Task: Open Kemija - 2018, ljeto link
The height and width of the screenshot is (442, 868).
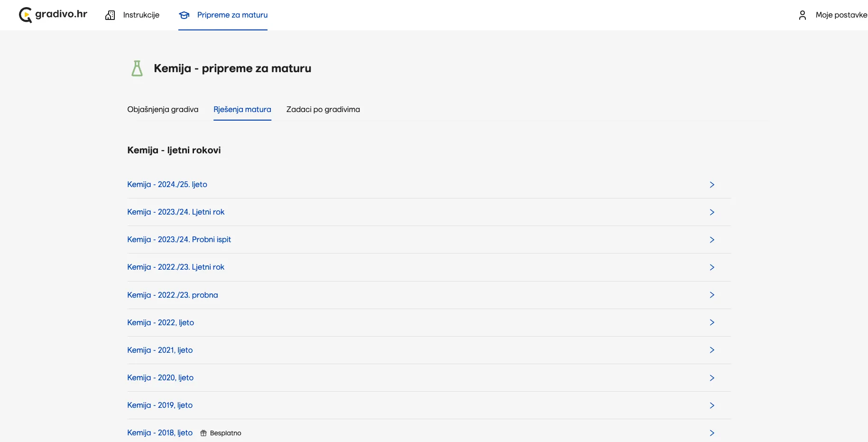Action: [x=160, y=433]
